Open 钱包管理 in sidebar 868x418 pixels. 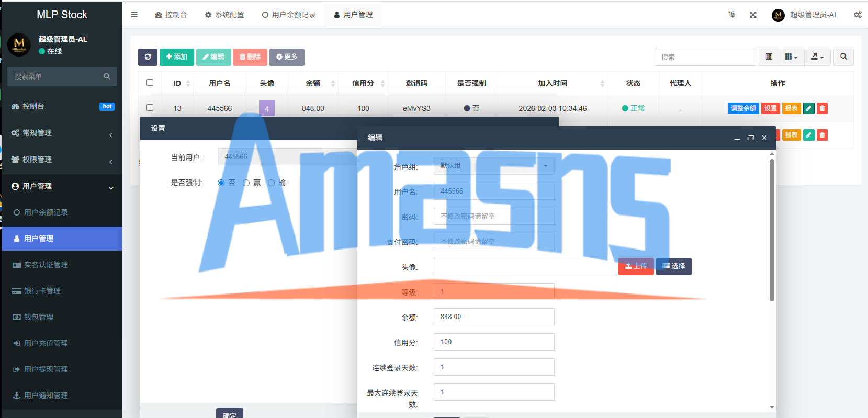click(62, 317)
